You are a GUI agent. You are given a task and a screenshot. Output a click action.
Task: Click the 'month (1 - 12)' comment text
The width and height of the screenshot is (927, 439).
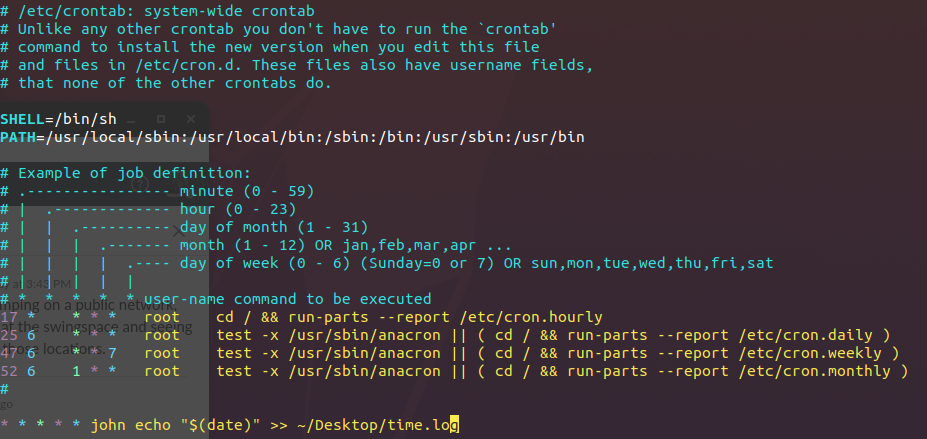click(x=238, y=245)
